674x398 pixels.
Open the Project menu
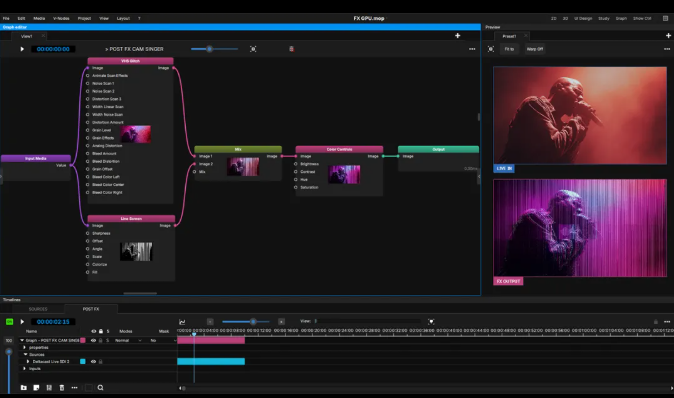coord(84,18)
